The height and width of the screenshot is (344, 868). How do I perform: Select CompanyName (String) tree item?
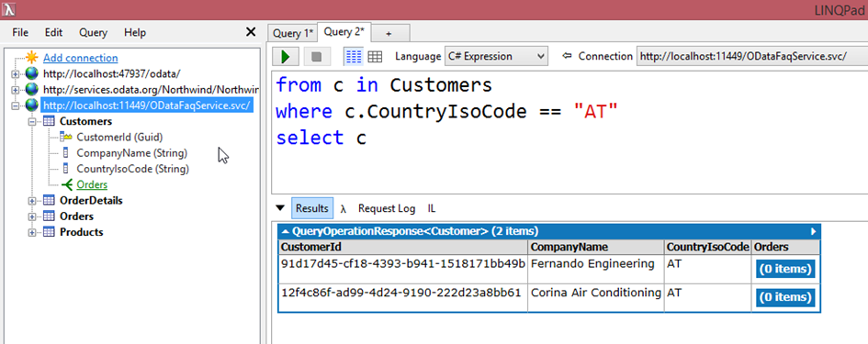[x=131, y=152]
